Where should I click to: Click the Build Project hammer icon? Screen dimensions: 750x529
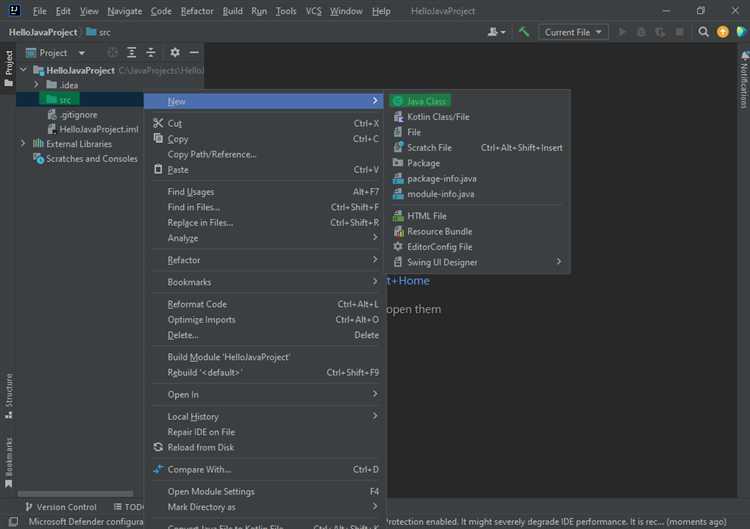(523, 32)
